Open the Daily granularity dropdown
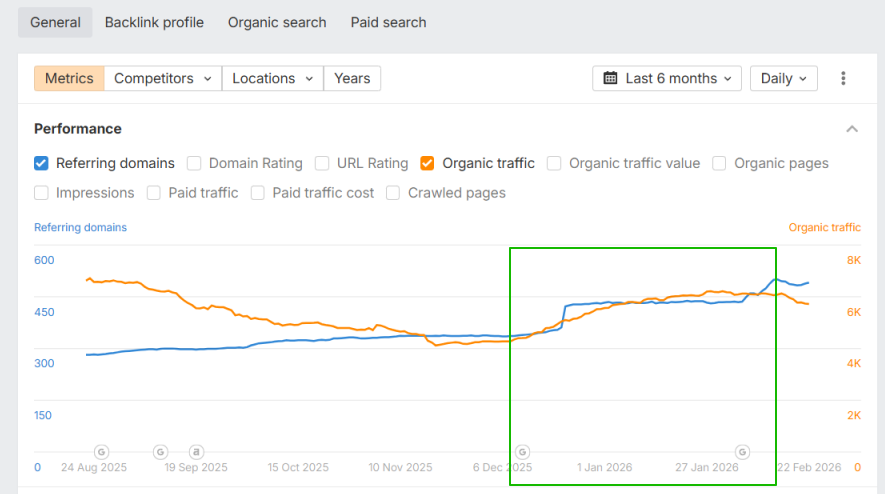Screen dimensions: 885x494 (784, 78)
